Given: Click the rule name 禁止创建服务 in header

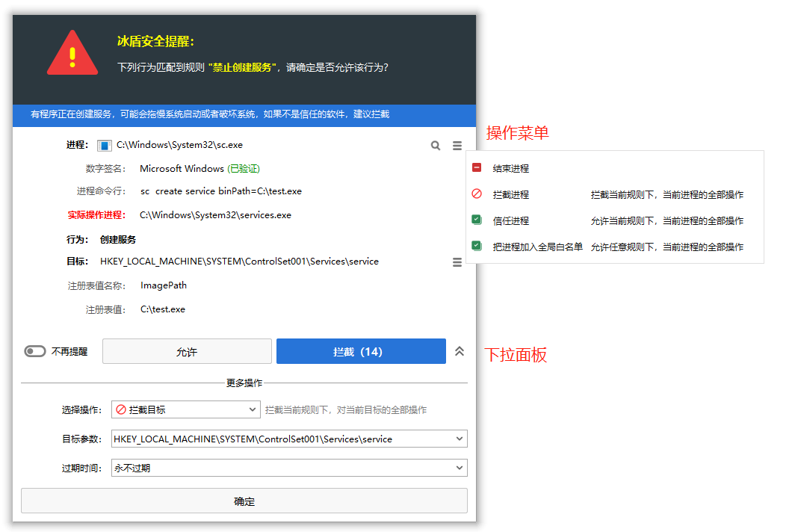Looking at the screenshot, I should click(x=242, y=67).
